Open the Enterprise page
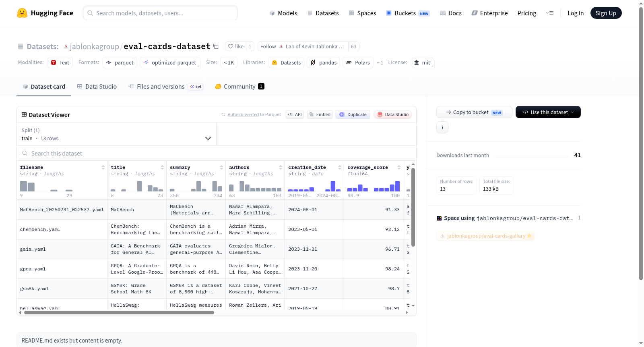 [x=489, y=13]
